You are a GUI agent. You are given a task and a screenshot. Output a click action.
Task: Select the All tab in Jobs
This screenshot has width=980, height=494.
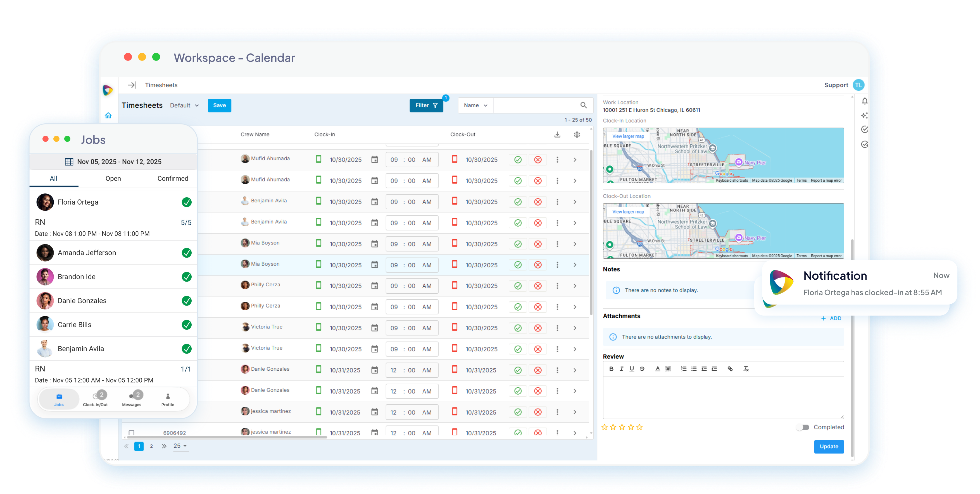coord(54,178)
